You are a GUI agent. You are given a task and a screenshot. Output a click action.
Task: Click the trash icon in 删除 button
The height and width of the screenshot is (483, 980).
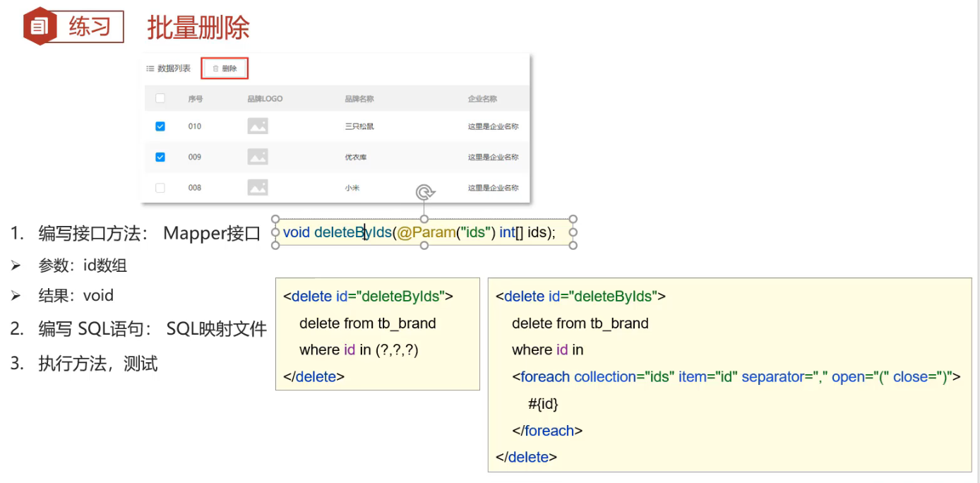[216, 68]
